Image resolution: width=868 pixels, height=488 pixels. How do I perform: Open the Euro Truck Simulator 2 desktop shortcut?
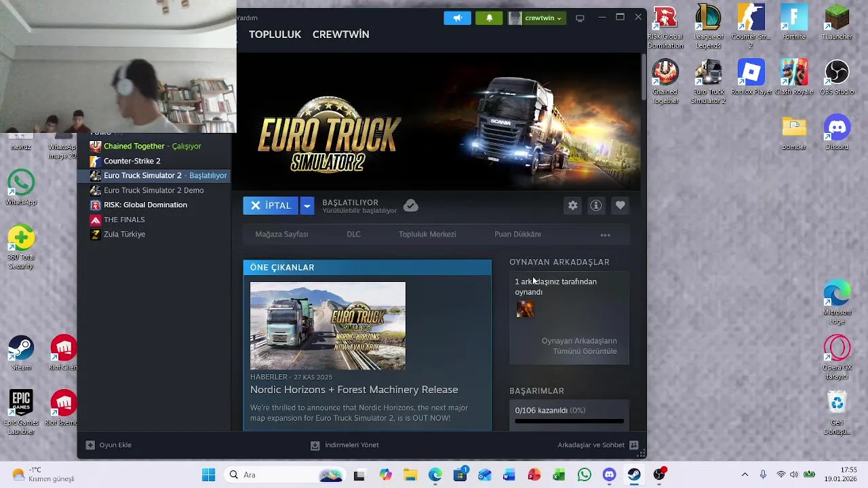[708, 82]
